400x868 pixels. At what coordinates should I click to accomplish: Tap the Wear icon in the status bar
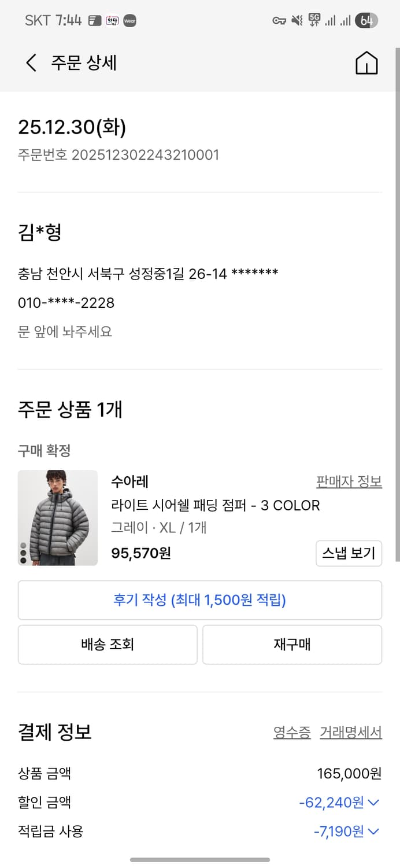(129, 21)
